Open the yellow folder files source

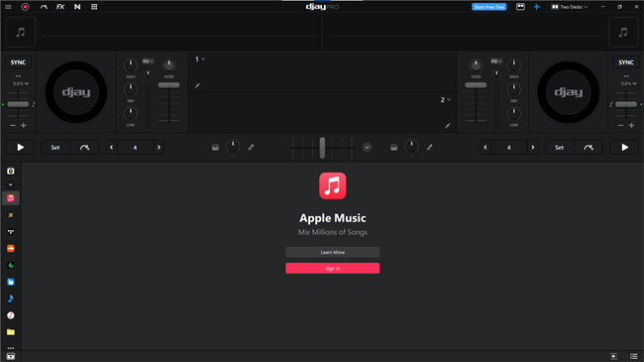pos(11,332)
